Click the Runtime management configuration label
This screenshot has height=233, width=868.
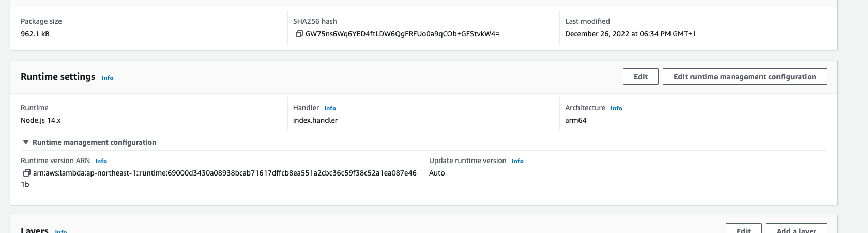coord(94,142)
